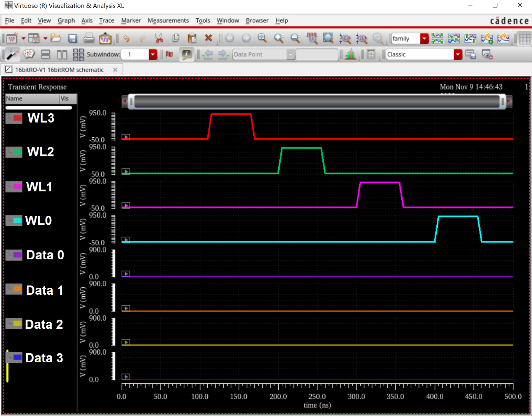
Task: Click the eye with minus window icon
Action: [487, 54]
